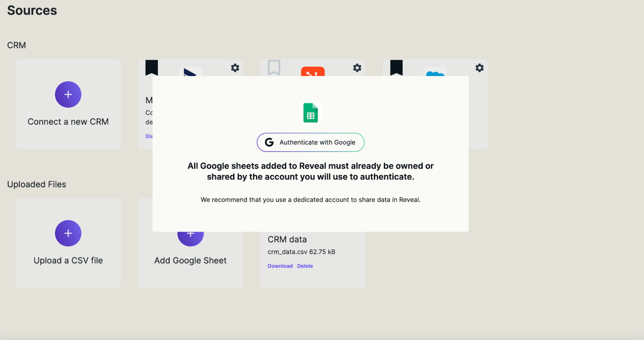
Task: Click the "Add Google Sheet" label
Action: tap(190, 260)
